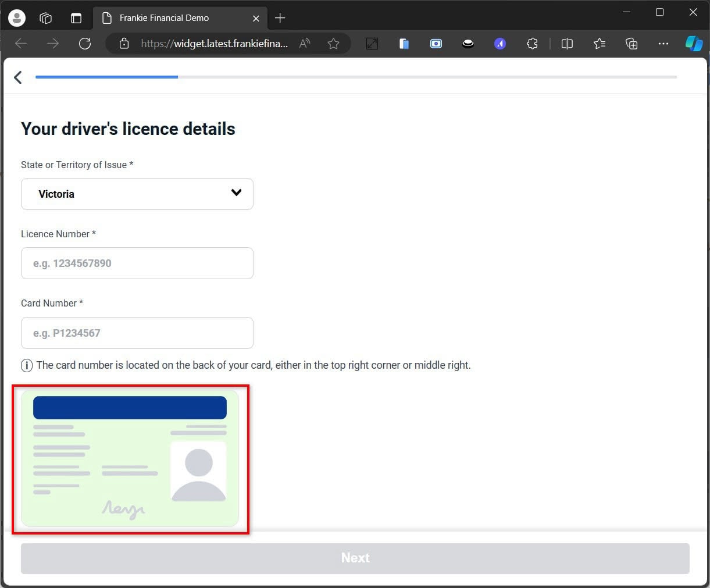The image size is (710, 588).
Task: Click the driver's licence card illustration
Action: tap(130, 459)
